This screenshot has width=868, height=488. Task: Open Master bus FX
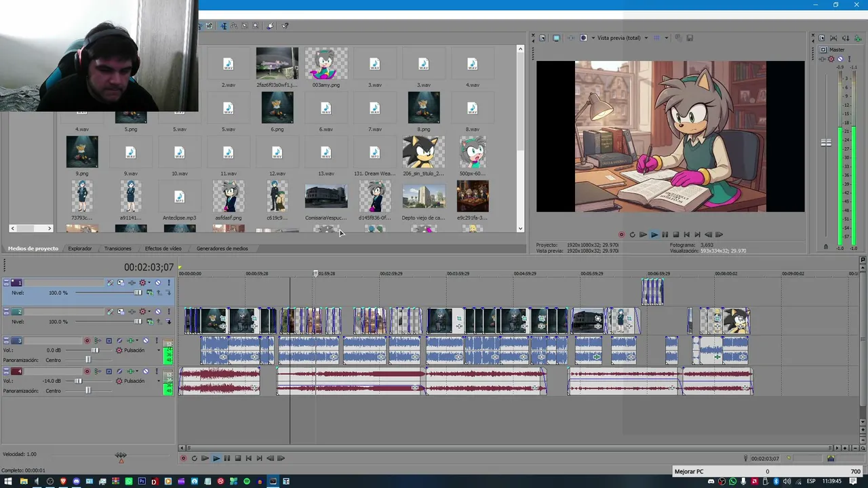pyautogui.click(x=823, y=59)
